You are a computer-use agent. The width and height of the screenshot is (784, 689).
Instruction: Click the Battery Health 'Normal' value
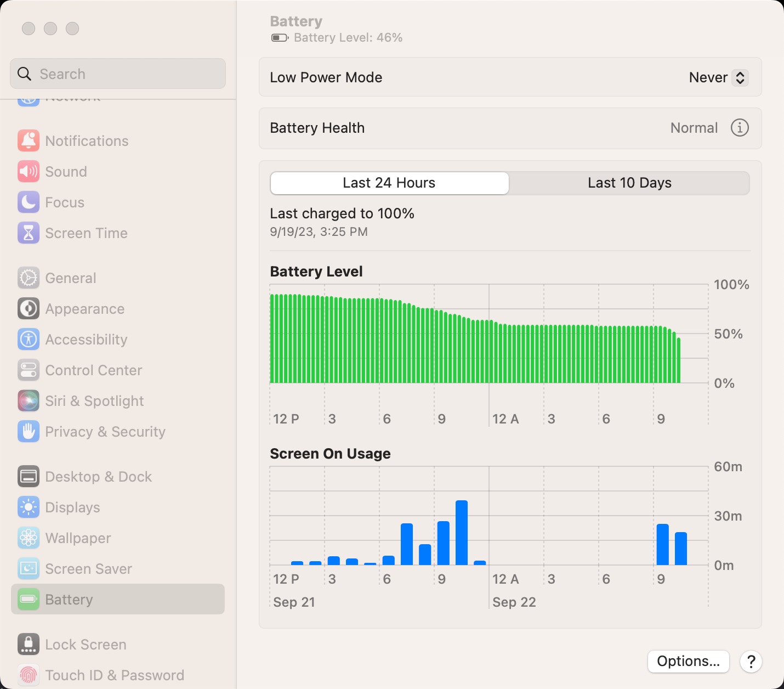point(694,128)
